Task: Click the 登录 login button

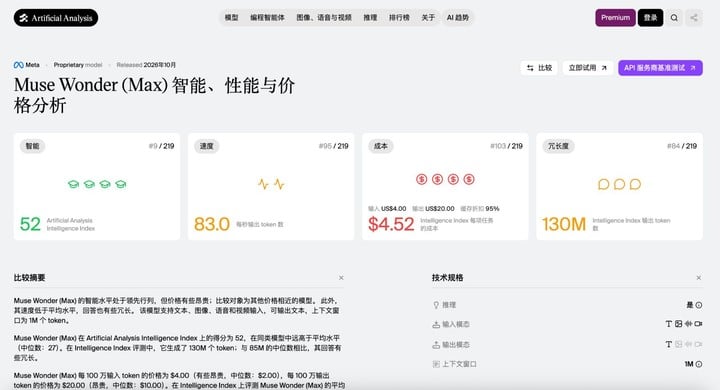Action: point(650,18)
